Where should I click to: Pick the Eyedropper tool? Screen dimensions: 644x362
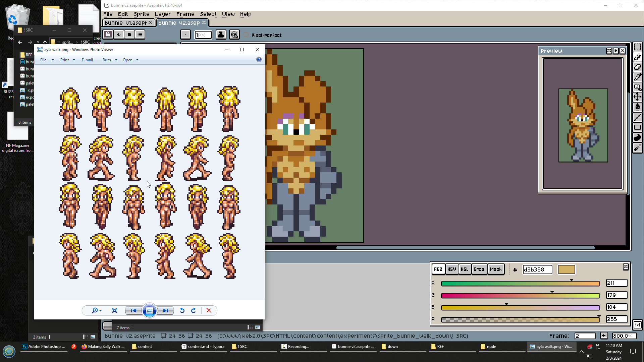point(637,77)
